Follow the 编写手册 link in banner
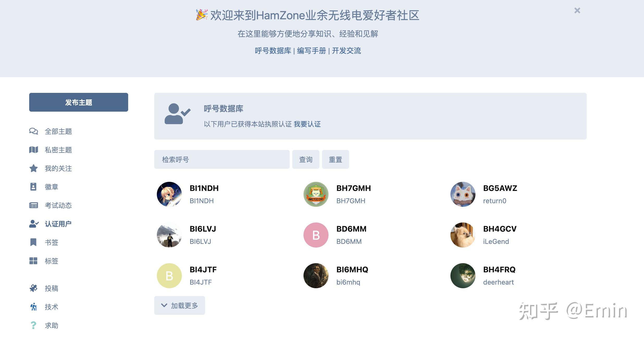644x337 pixels. pos(312,51)
